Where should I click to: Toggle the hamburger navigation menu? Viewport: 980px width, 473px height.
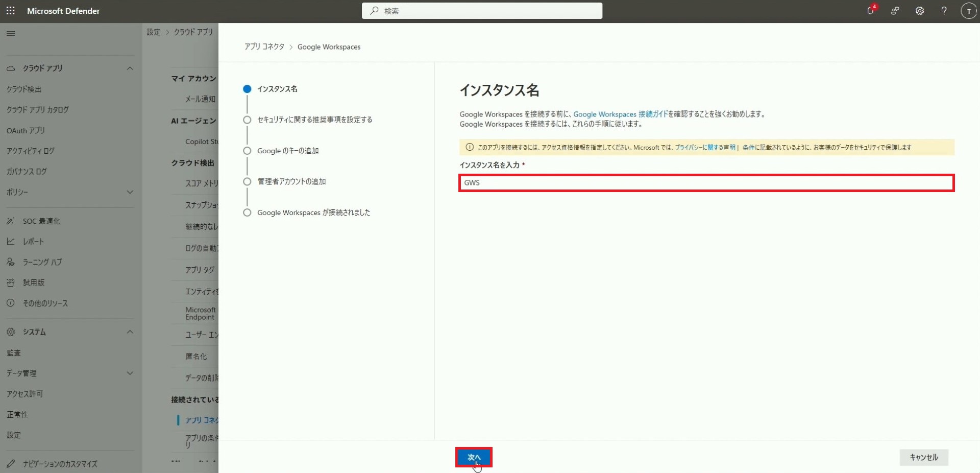(11, 34)
